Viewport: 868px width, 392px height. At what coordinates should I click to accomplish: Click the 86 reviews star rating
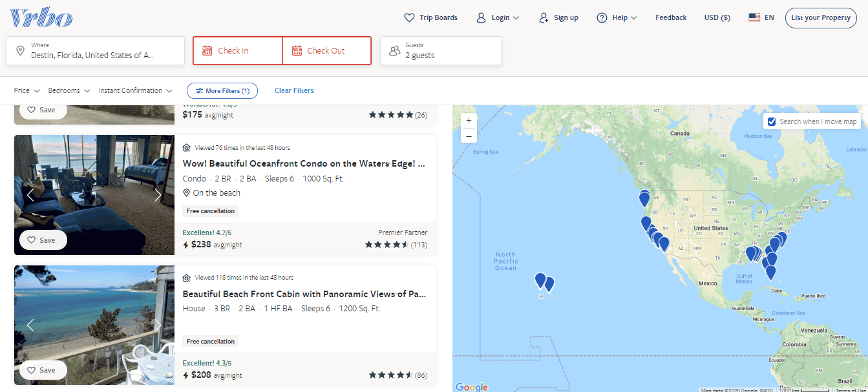pyautogui.click(x=398, y=375)
